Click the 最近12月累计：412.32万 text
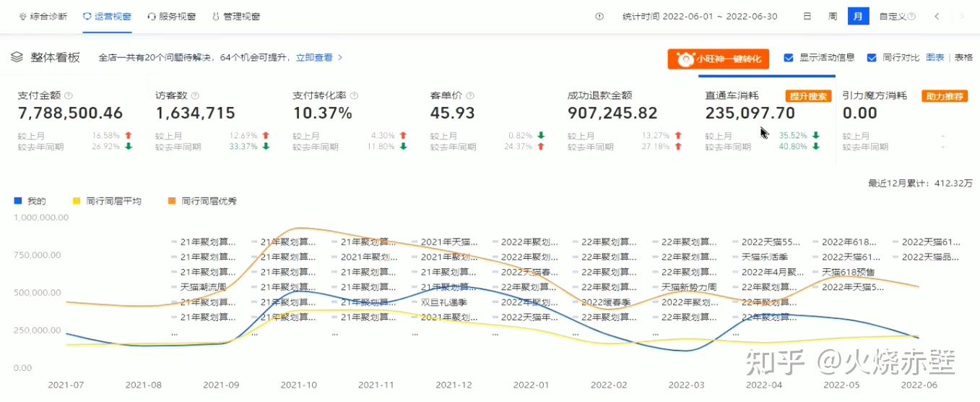This screenshot has height=402, width=980. (x=920, y=184)
